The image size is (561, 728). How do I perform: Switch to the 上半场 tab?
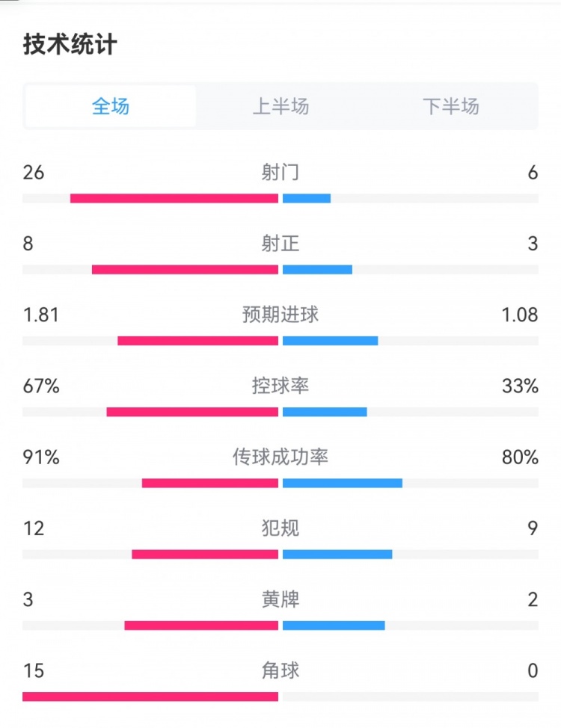[x=280, y=106]
